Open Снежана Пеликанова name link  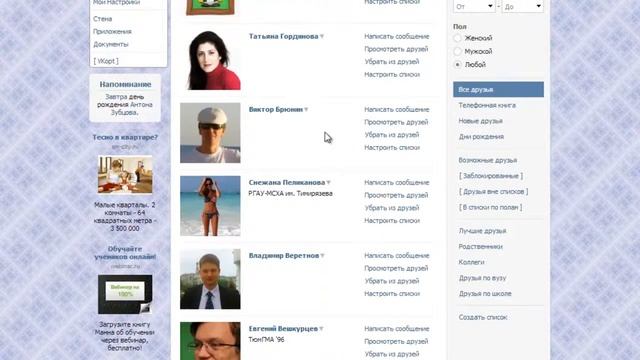point(287,182)
